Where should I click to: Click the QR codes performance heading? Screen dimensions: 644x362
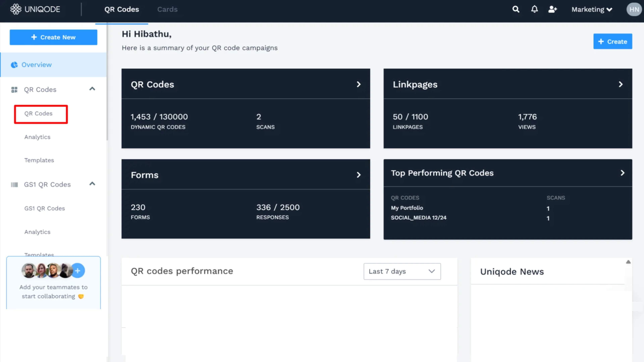pyautogui.click(x=182, y=271)
